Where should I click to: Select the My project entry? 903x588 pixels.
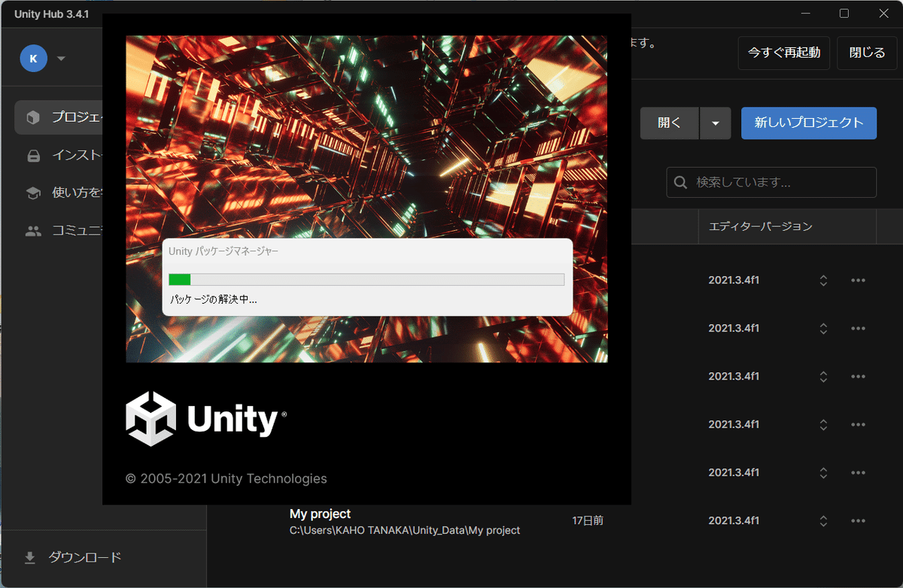[x=320, y=514]
